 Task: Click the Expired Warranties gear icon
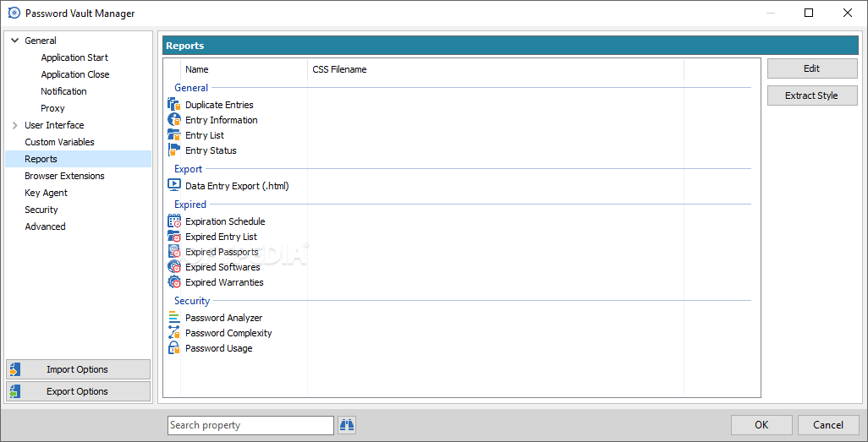173,282
